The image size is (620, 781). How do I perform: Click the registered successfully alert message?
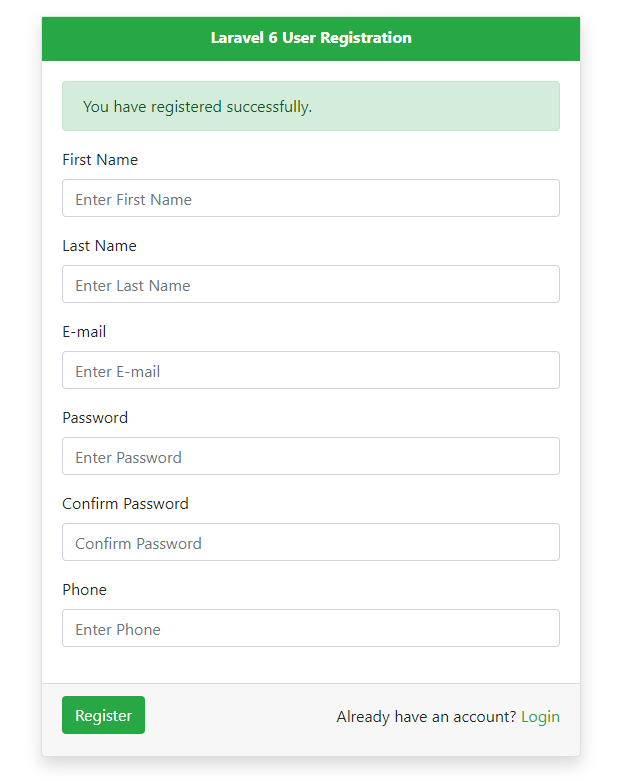coord(311,106)
